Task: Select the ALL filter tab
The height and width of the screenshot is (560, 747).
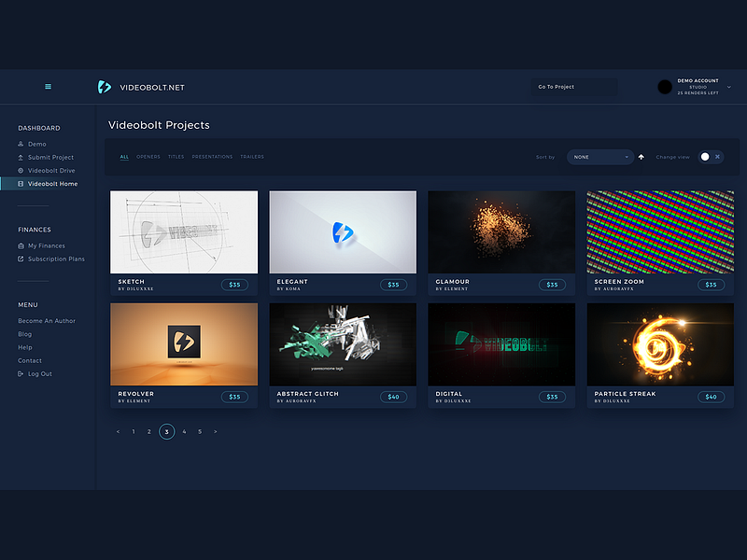Action: click(x=124, y=157)
